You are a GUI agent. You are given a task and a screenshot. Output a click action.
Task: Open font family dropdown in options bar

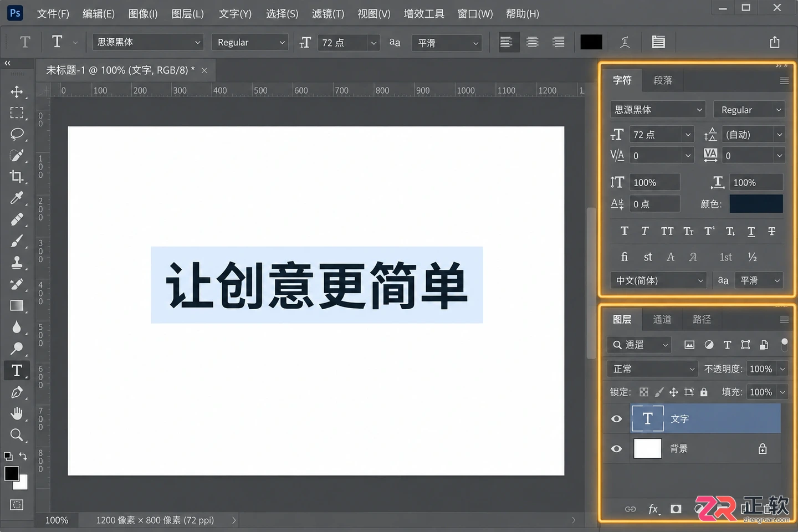[x=148, y=42]
